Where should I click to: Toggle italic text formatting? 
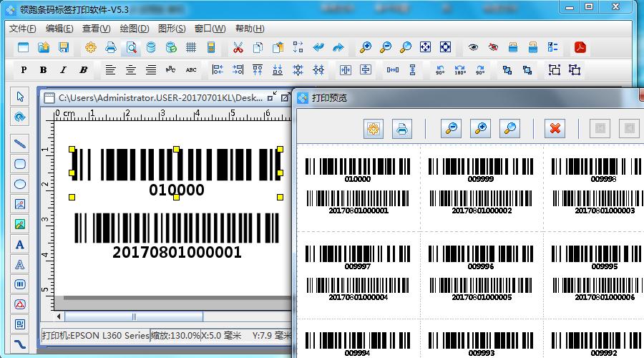[63, 70]
